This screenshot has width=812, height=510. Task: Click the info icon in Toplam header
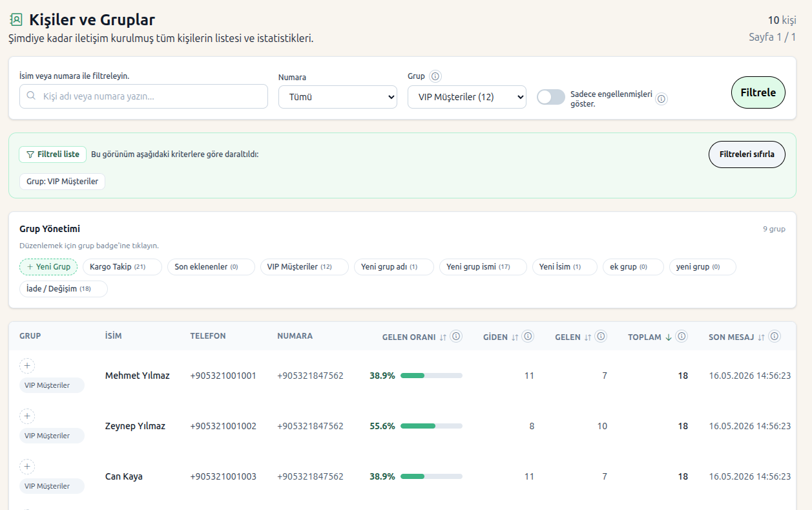682,336
